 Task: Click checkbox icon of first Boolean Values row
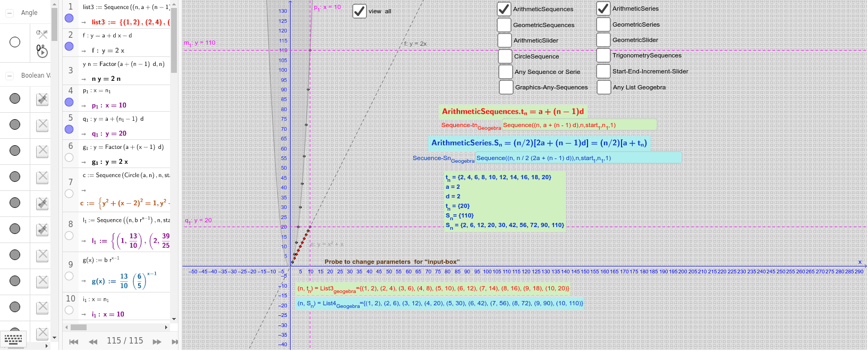click(x=42, y=99)
